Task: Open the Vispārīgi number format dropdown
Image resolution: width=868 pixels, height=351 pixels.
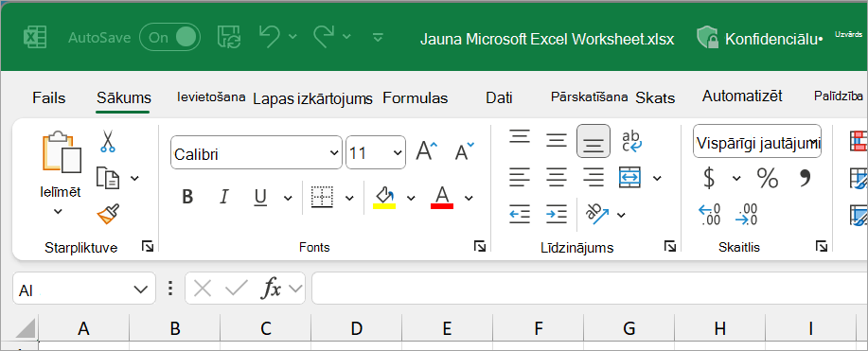Action: coord(757,141)
